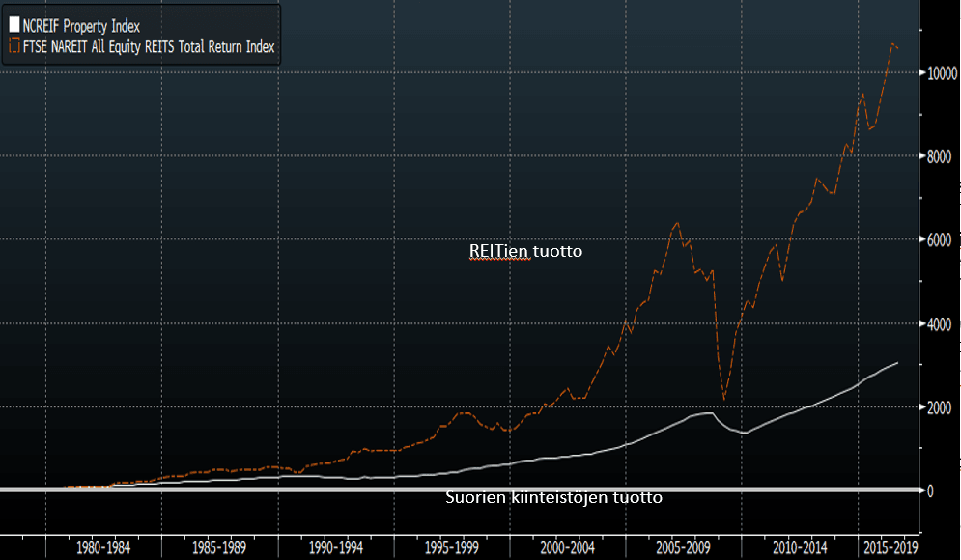Image resolution: width=961 pixels, height=560 pixels.
Task: Click the orange FTSE NAREIT legend swatch
Action: click(14, 46)
